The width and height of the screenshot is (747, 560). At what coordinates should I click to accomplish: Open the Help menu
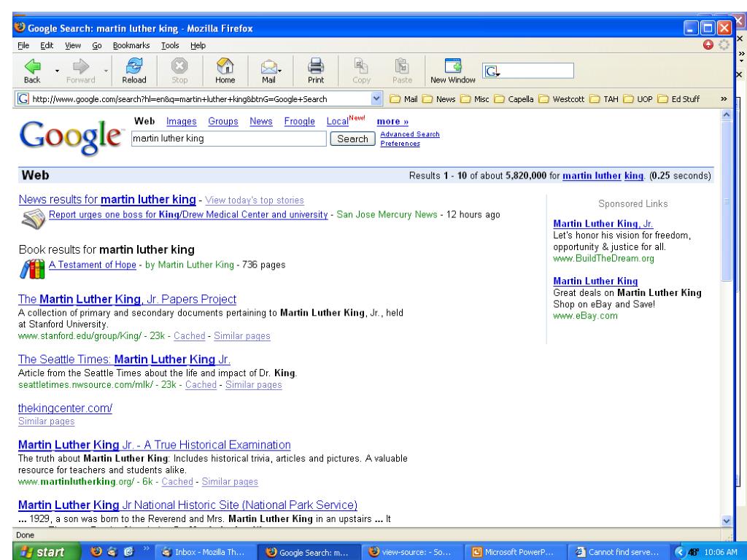pos(198,45)
